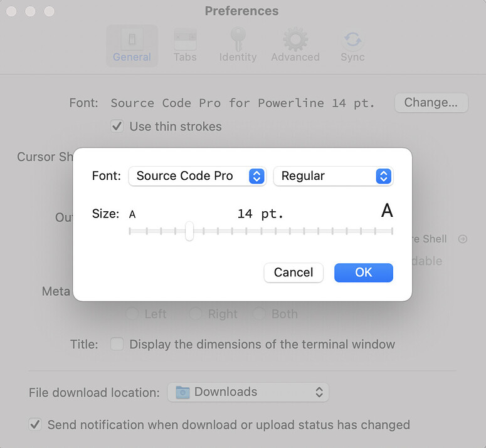
Task: Click the Change... font button
Action: [x=431, y=103]
